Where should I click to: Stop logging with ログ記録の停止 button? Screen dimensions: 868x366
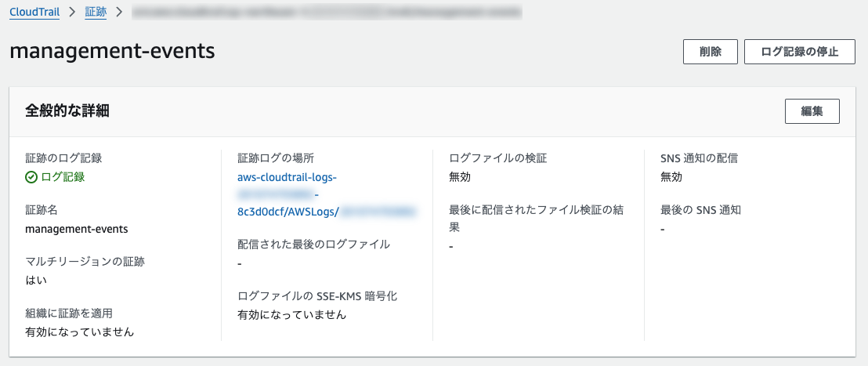[799, 52]
